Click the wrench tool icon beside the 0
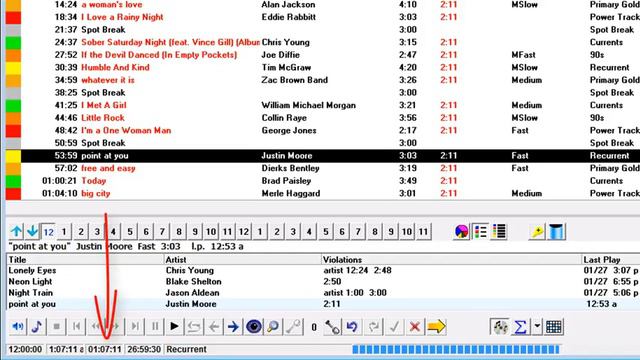This screenshot has height=360, width=640. pos(332,327)
